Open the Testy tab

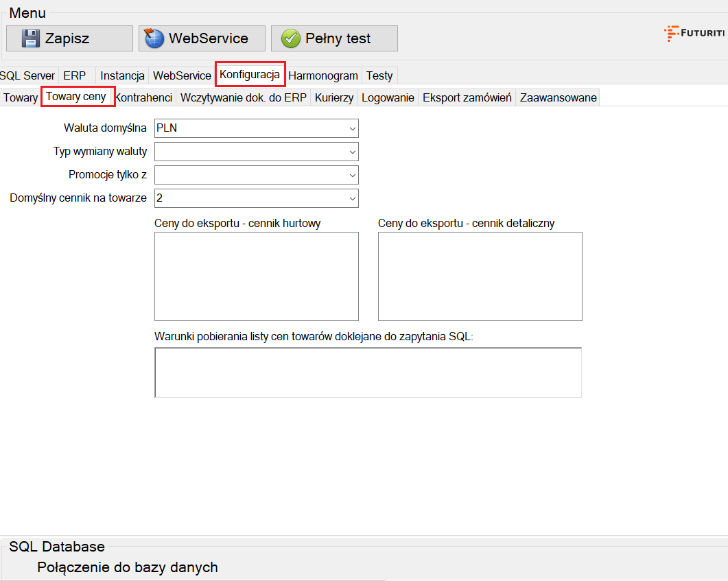point(379,75)
